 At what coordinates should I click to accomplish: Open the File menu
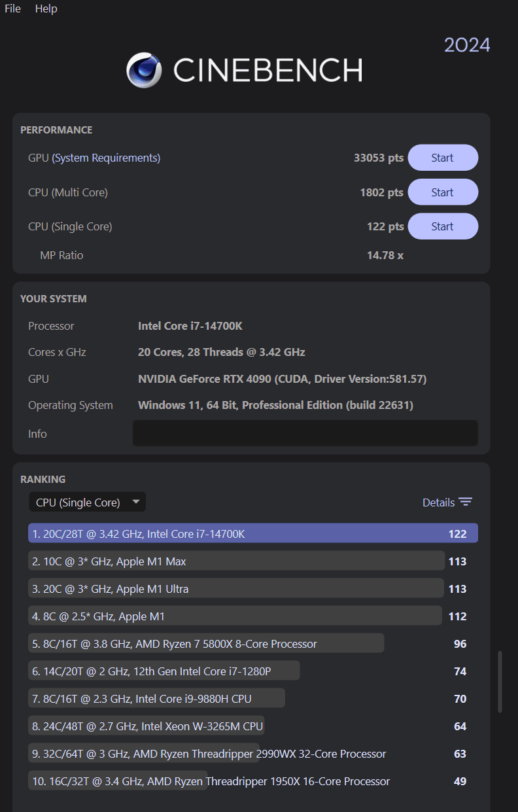(x=12, y=9)
